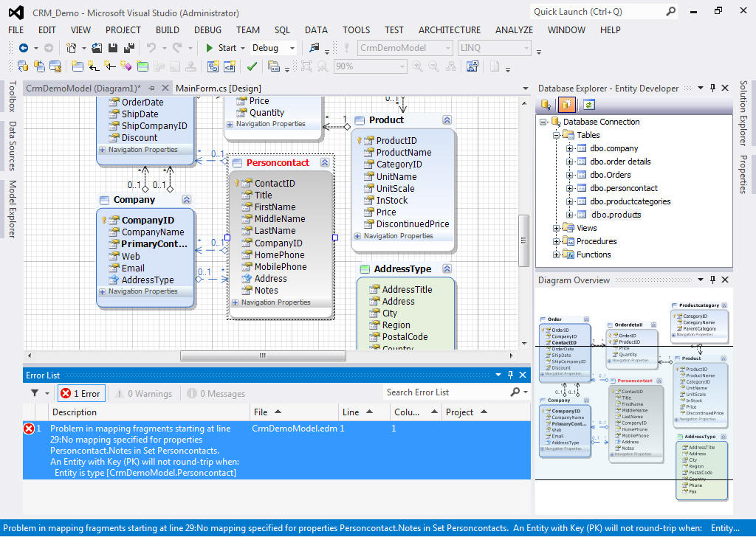Image resolution: width=756 pixels, height=537 pixels.
Task: Expand the dbo.company table node
Action: 570,148
